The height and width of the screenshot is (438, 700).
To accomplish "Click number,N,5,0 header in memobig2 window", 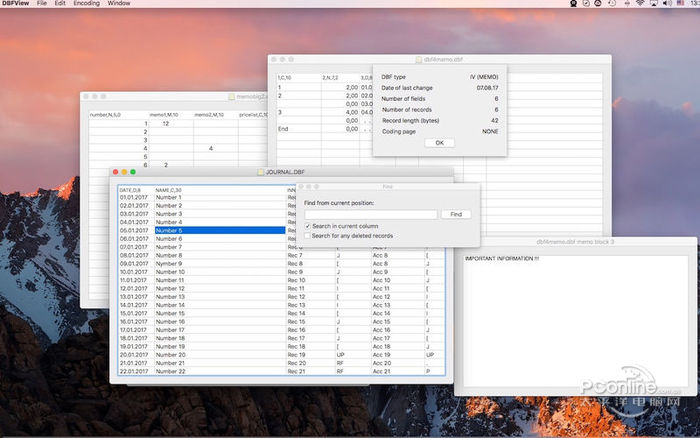I will tap(118, 115).
